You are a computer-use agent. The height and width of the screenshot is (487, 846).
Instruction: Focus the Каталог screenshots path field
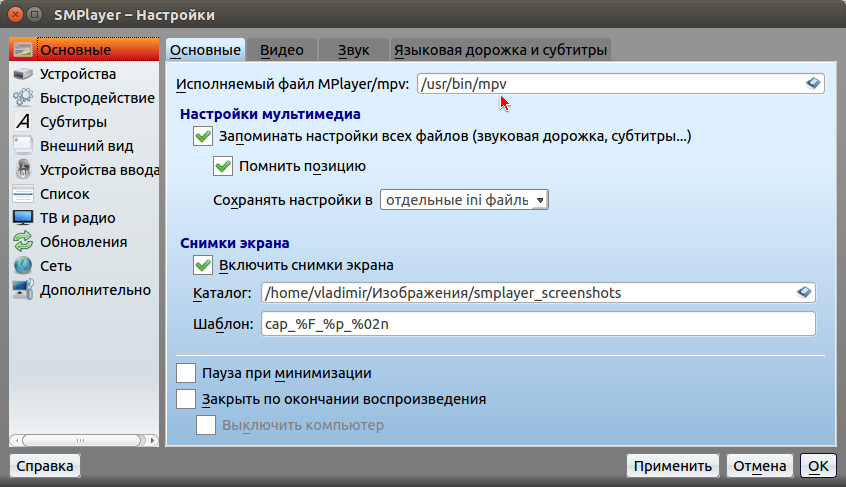pos(538,292)
